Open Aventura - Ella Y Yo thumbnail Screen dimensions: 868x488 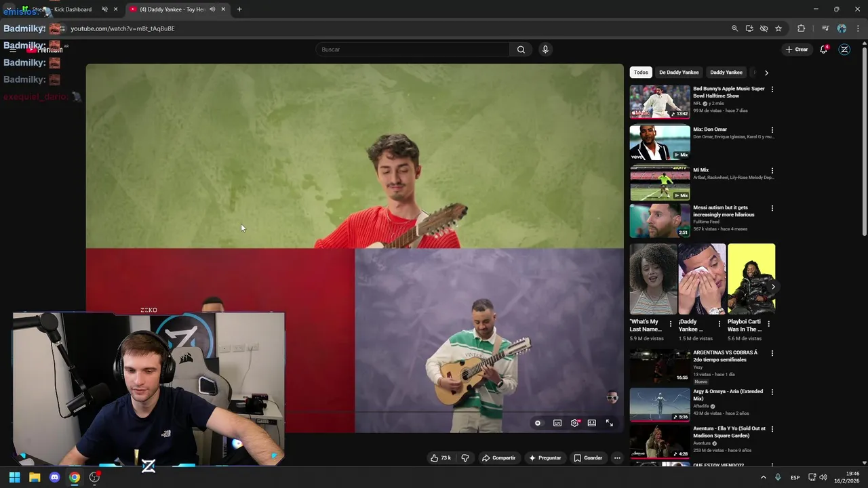pos(660,442)
